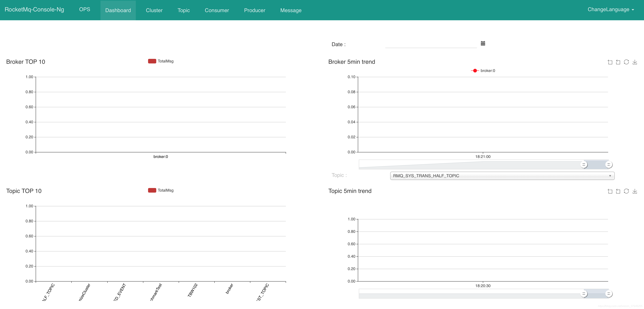
Task: Save Topic 5min trend chart as image
Action: click(x=635, y=191)
